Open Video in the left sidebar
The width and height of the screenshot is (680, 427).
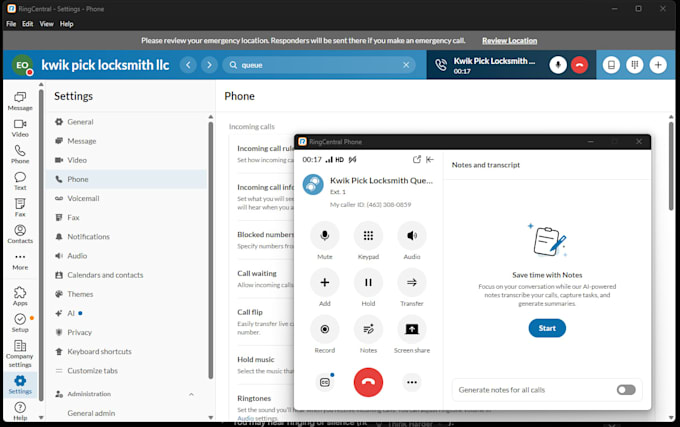coord(20,128)
